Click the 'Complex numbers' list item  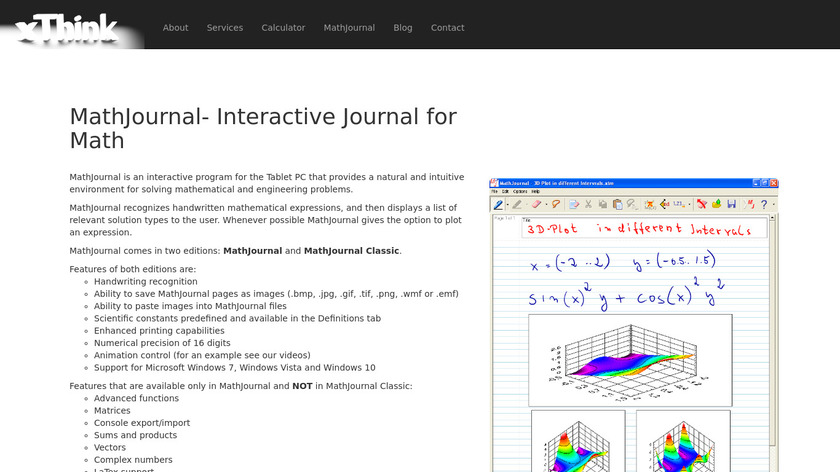pyautogui.click(x=133, y=460)
